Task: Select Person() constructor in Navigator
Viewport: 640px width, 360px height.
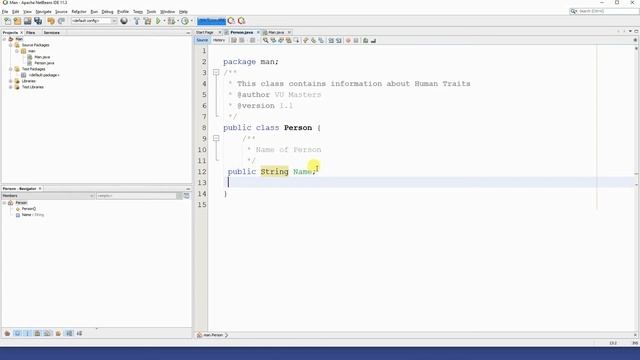Action: 29,209
